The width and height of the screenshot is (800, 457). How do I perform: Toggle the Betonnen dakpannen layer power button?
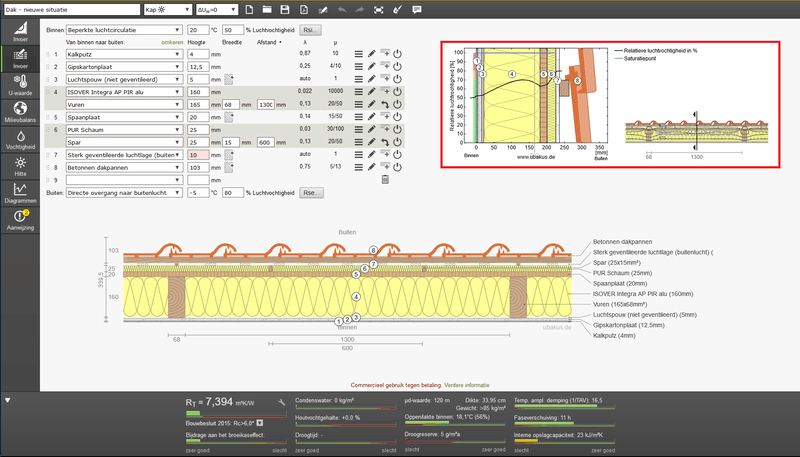397,167
